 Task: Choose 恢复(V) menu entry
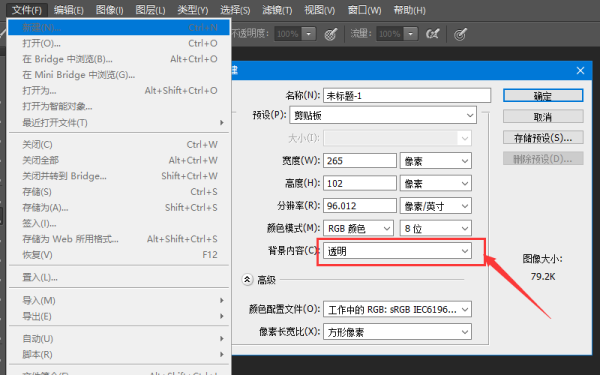click(x=119, y=254)
